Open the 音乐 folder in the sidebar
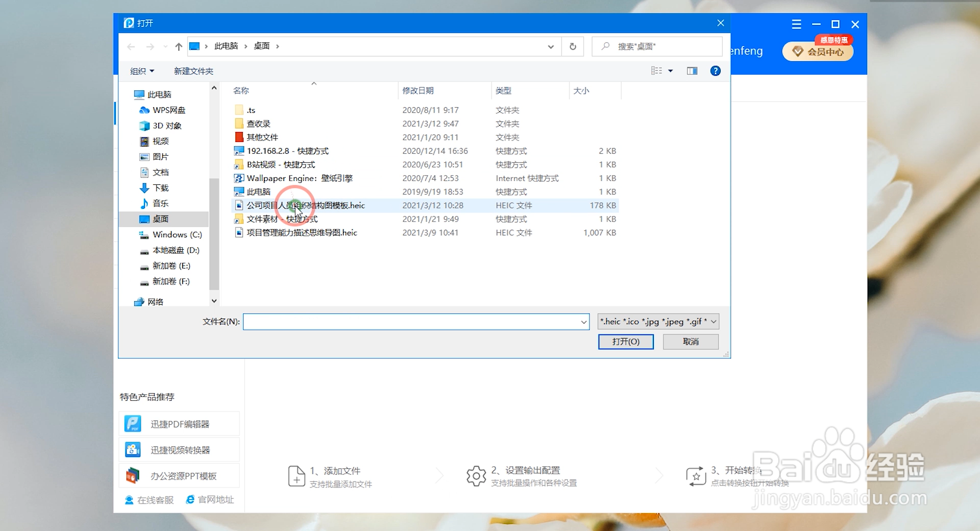 click(160, 203)
